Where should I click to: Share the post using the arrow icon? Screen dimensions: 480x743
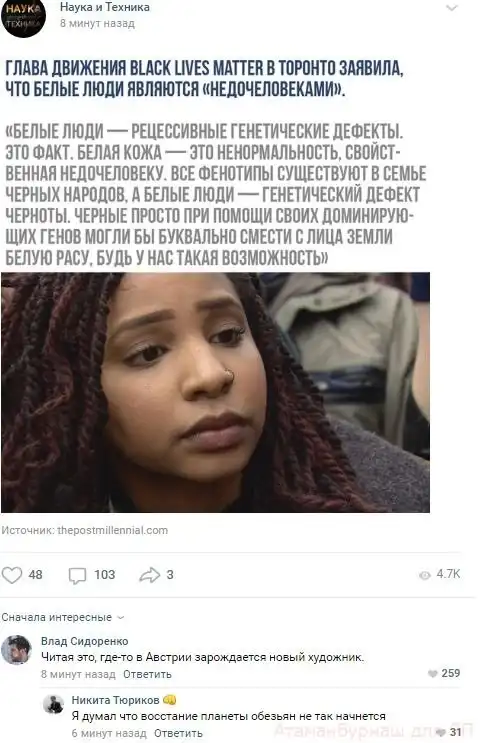pos(150,575)
